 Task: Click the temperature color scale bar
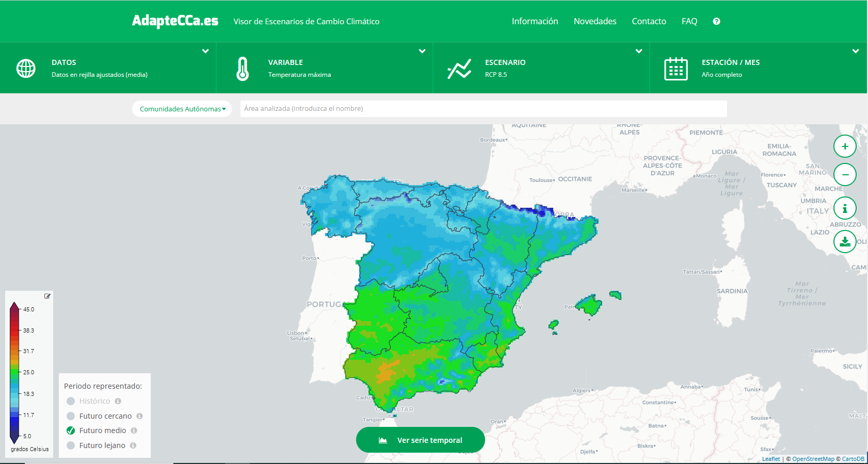[14, 373]
